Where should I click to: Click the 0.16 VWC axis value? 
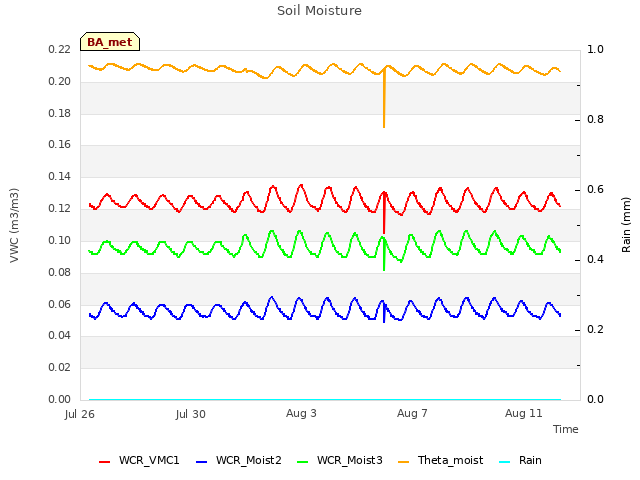pos(60,144)
